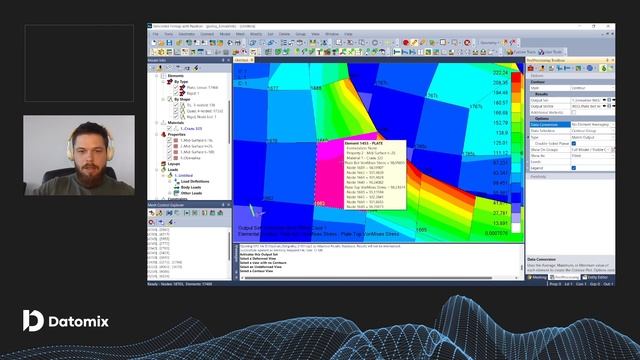Click the By Shape elements icon
Viewport: 640px width, 360px height.
click(170, 99)
